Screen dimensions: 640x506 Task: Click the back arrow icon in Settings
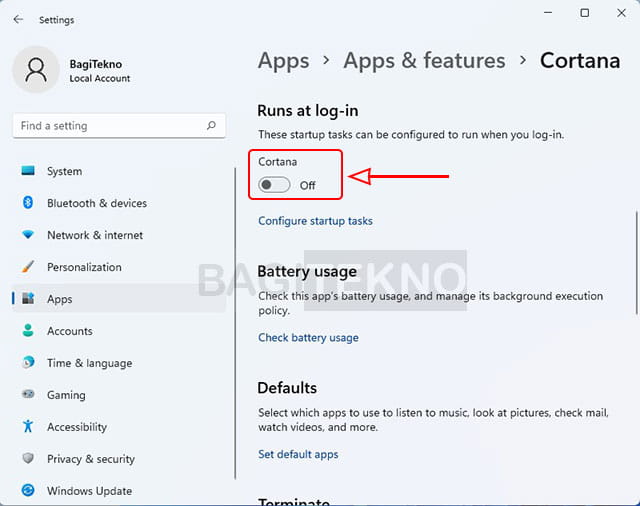[18, 19]
